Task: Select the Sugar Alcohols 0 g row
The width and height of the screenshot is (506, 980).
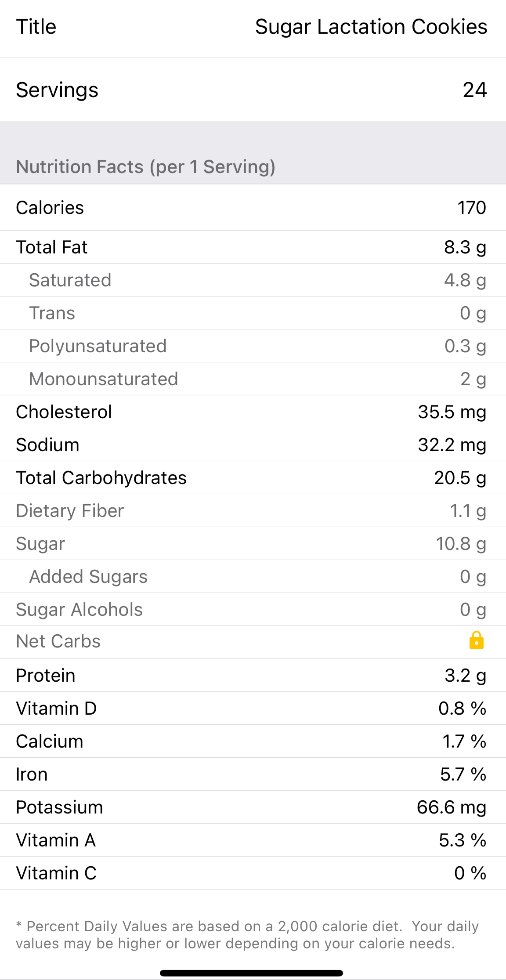Action: [x=253, y=610]
